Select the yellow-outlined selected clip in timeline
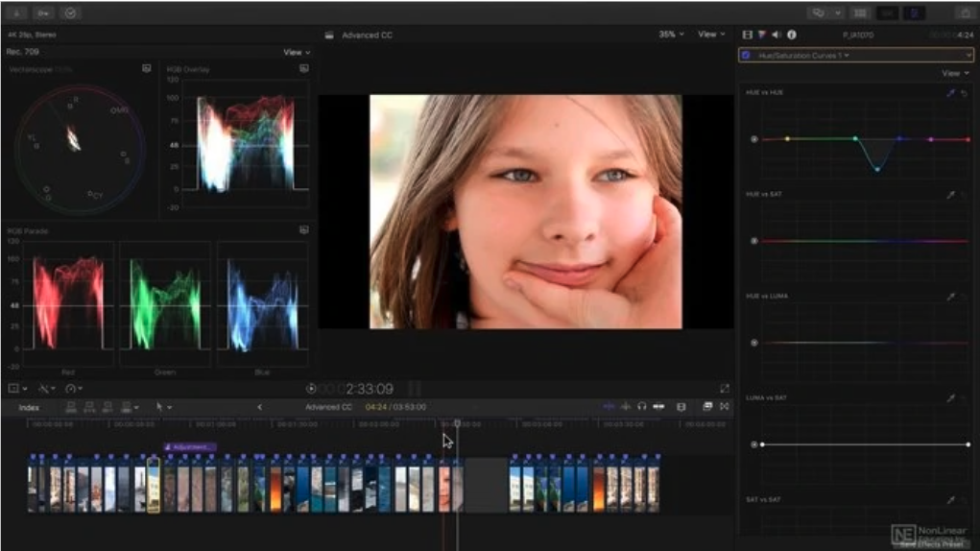The image size is (980, 551). point(154,486)
